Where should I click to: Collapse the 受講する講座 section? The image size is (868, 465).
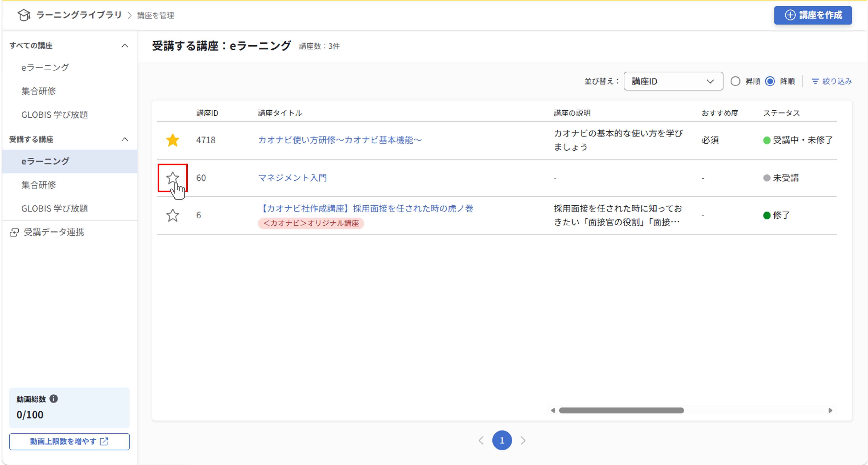point(125,139)
